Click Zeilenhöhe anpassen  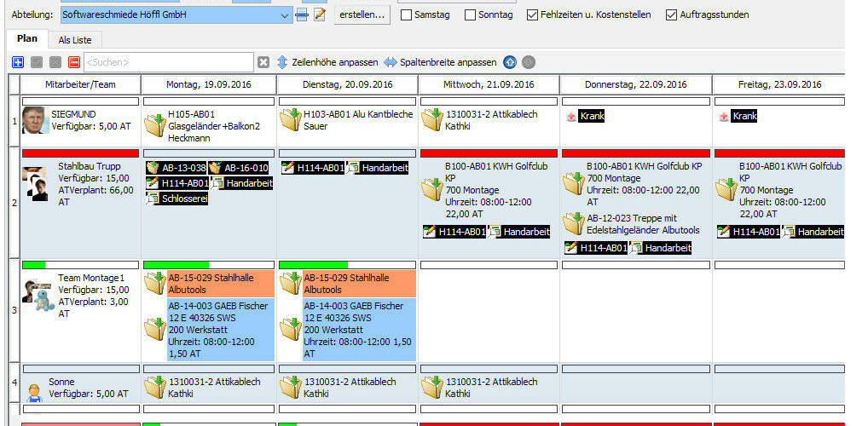click(327, 62)
